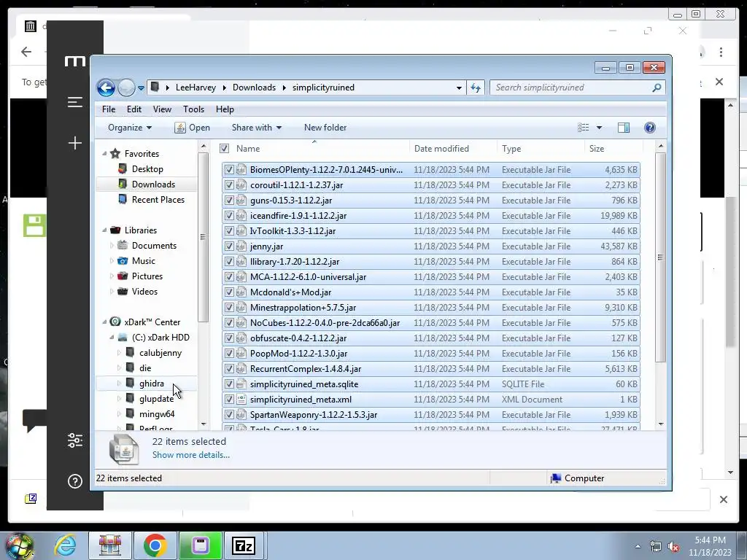This screenshot has width=747, height=560.
Task: Uncheck the guns-0.15.3-1.12.2.jar checkbox
Action: pos(229,200)
